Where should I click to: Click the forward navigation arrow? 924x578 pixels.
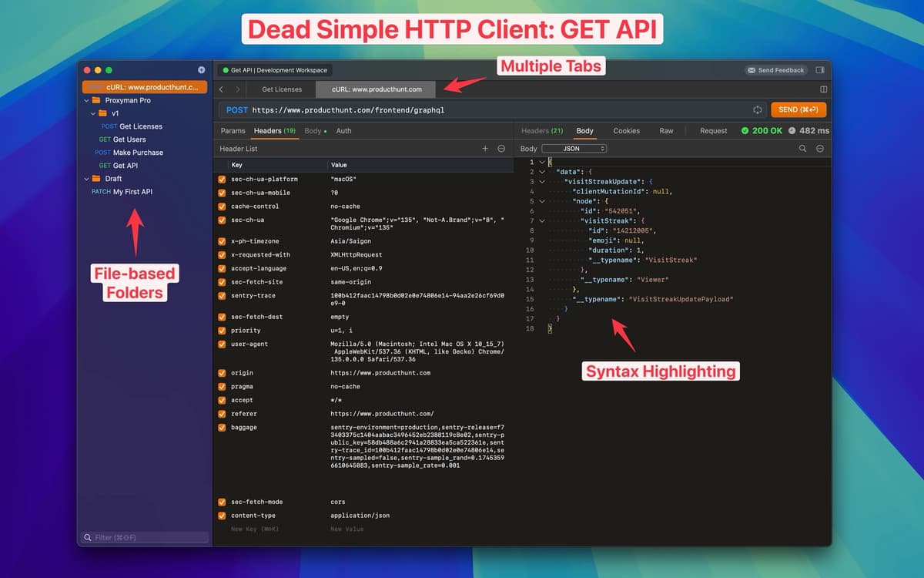click(x=237, y=89)
